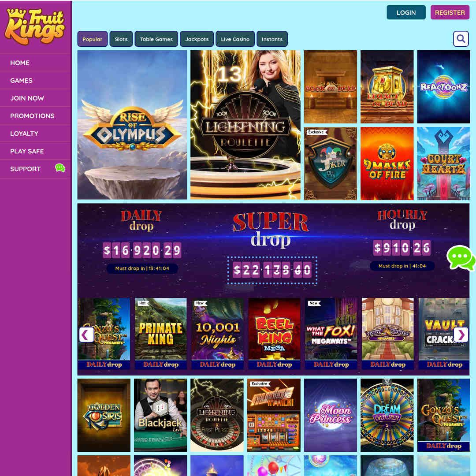The image size is (476, 476).
Task: Select the Popular category tab
Action: [x=92, y=39]
